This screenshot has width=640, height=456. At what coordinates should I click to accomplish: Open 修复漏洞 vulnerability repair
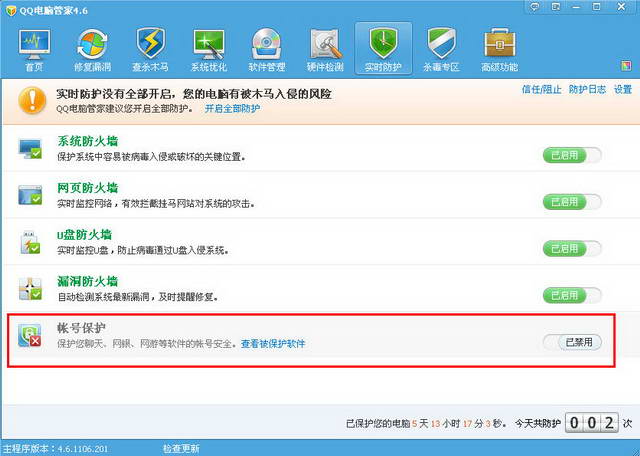coord(91,49)
